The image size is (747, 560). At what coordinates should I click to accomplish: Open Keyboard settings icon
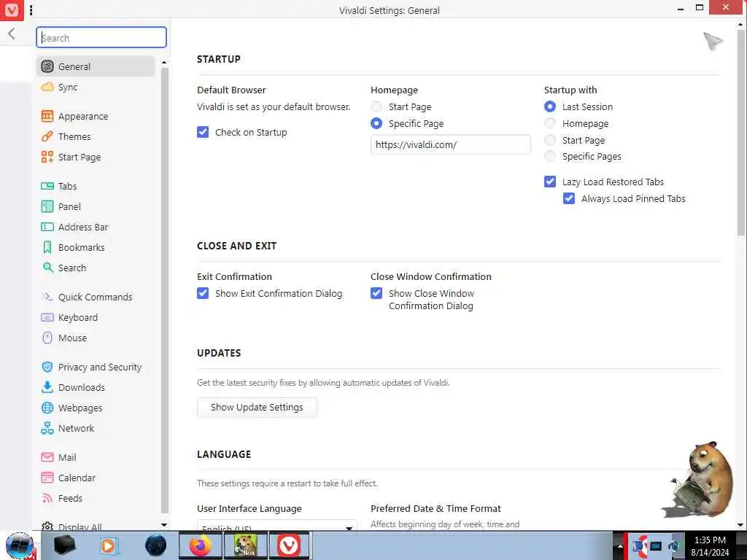(x=47, y=318)
